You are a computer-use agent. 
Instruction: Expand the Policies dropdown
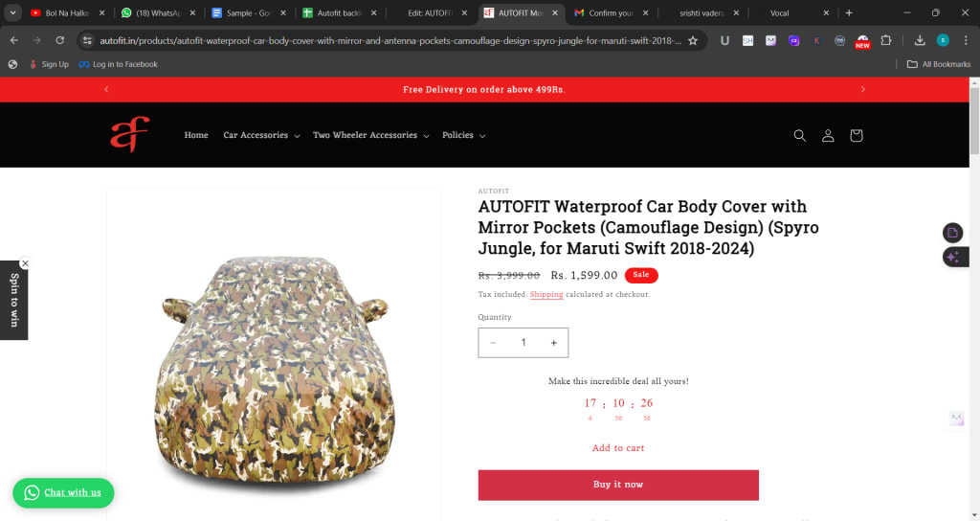coord(464,135)
